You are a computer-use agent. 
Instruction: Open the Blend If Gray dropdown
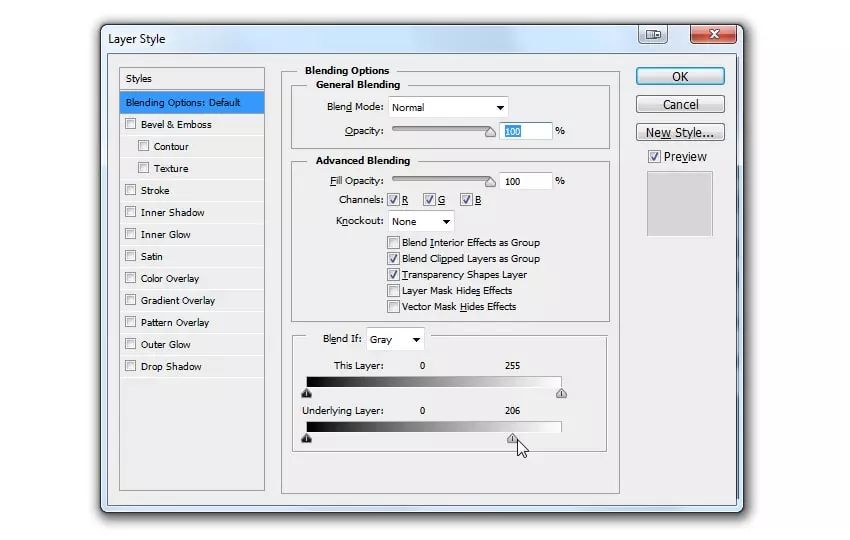click(x=395, y=340)
